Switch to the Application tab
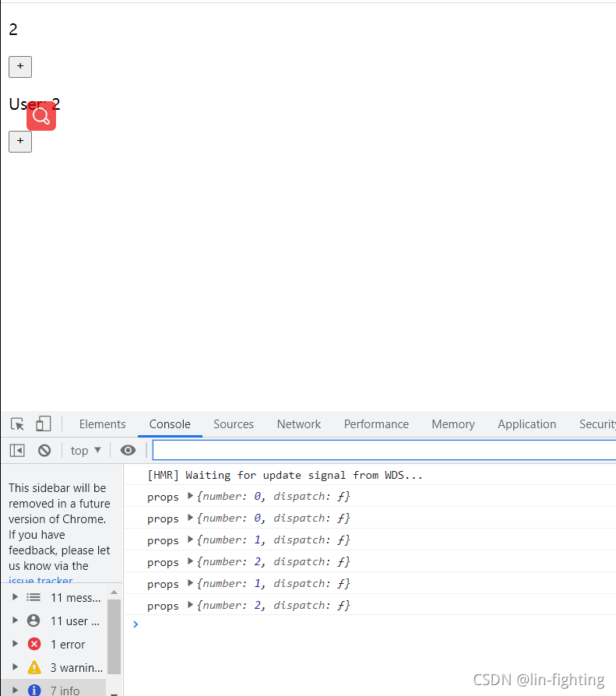This screenshot has width=616, height=696. coord(526,424)
